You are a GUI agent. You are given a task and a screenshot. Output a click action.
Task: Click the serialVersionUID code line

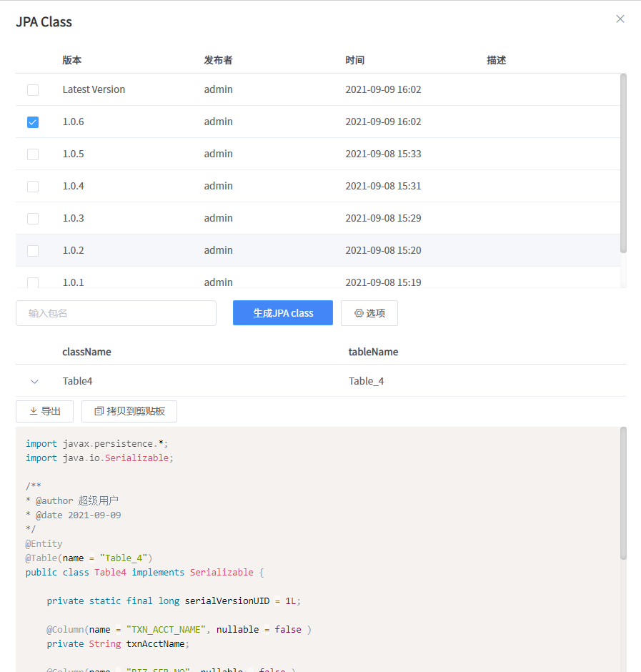174,601
